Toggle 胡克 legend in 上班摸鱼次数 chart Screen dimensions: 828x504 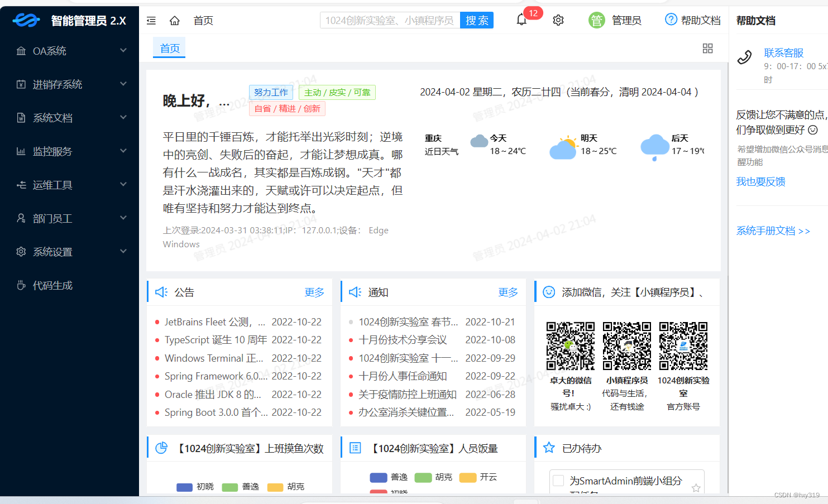point(286,487)
